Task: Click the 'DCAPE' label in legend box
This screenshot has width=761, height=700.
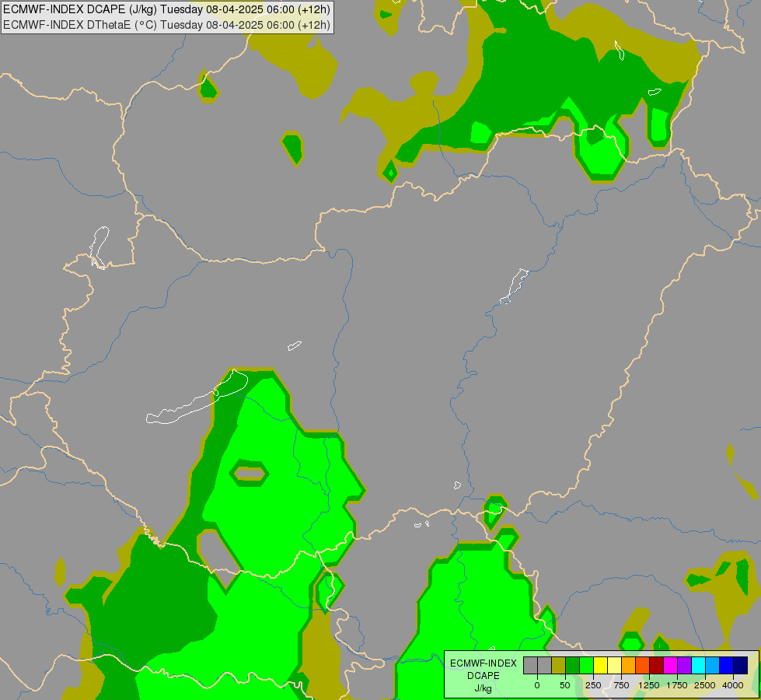Action: pyautogui.click(x=483, y=676)
